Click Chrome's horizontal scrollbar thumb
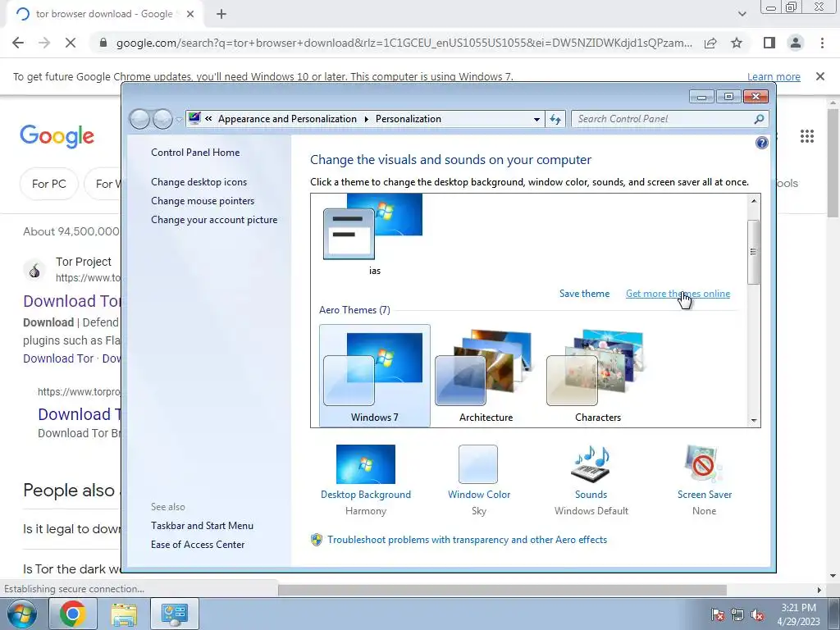The height and width of the screenshot is (630, 840). [x=502, y=589]
